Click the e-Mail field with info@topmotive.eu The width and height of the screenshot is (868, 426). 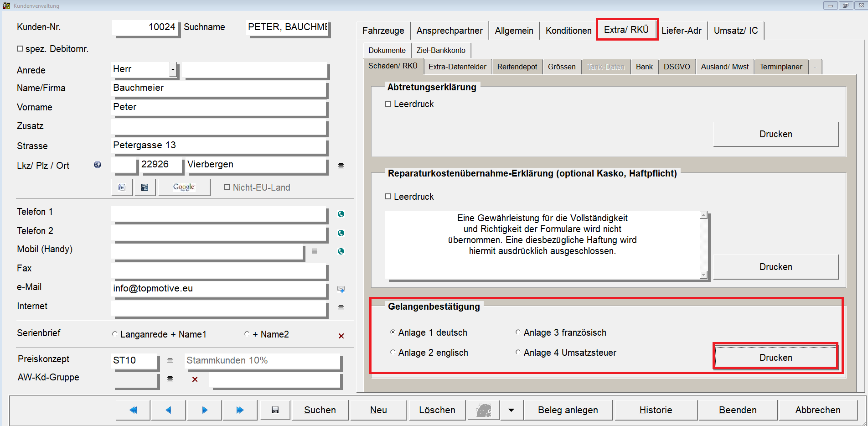tap(219, 289)
